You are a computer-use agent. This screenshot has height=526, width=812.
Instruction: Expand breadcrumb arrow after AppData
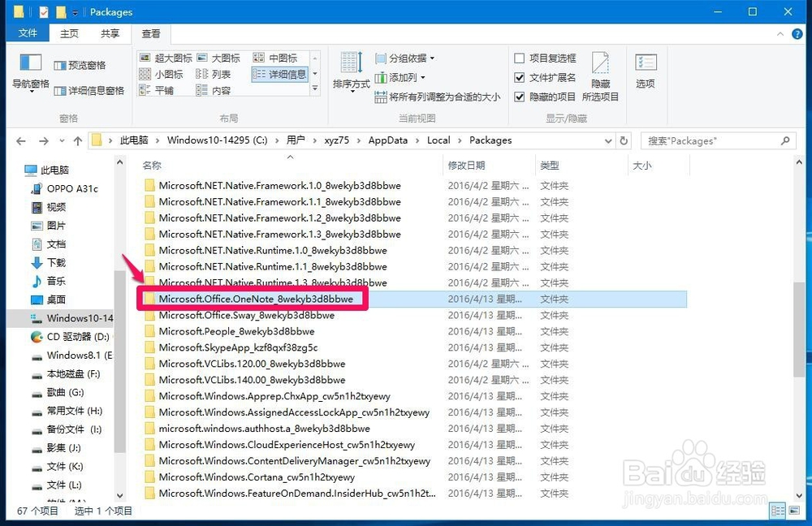click(417, 140)
